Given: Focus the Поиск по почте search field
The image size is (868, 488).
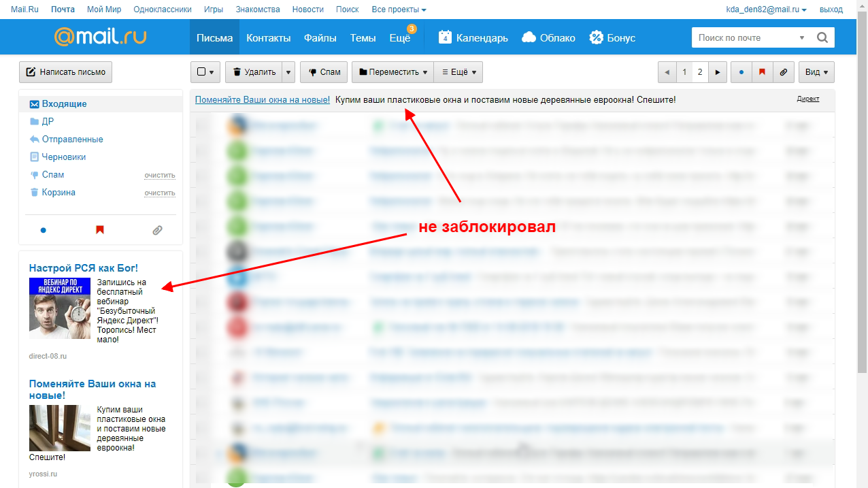Looking at the screenshot, I should coord(744,37).
